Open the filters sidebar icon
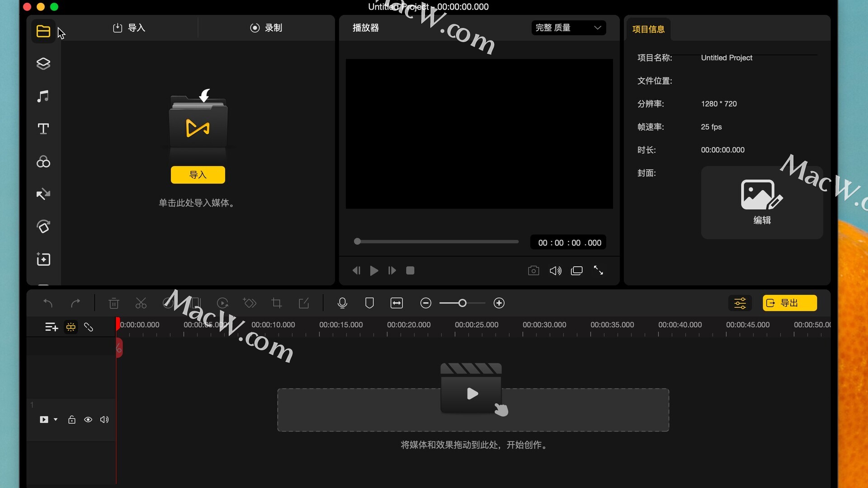The image size is (868, 488). tap(43, 162)
